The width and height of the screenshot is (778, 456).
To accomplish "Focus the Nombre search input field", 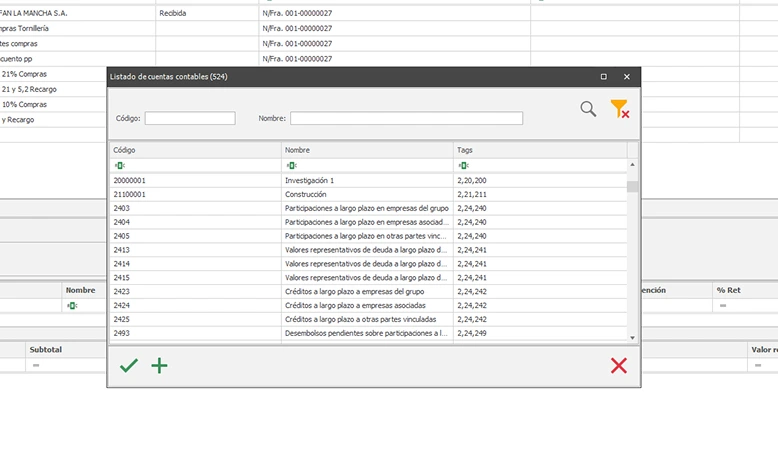I will (x=406, y=118).
